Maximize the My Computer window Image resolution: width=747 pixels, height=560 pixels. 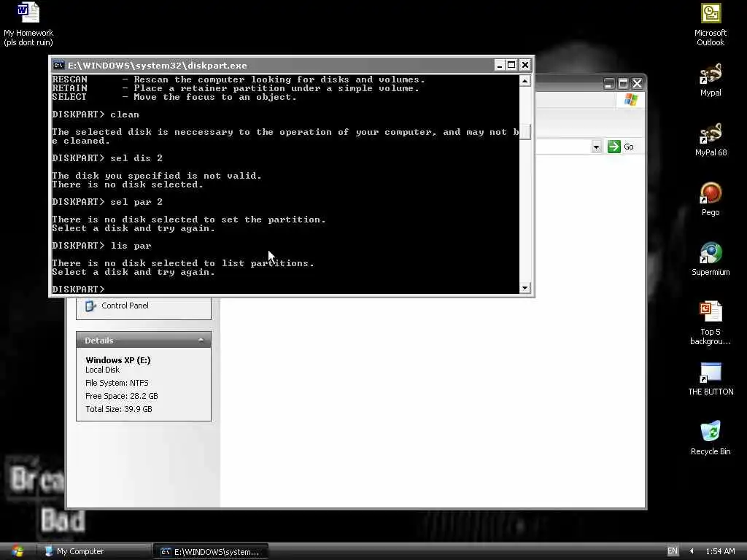point(623,84)
